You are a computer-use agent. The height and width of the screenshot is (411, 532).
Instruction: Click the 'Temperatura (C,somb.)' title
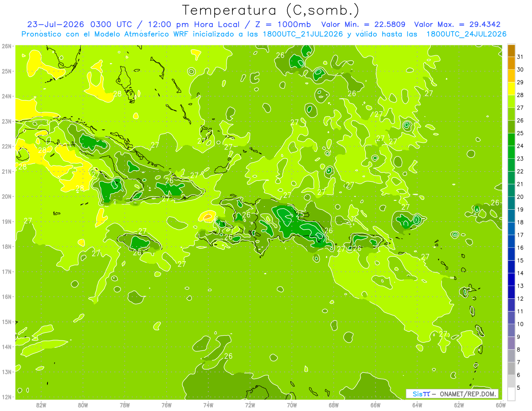click(x=270, y=10)
